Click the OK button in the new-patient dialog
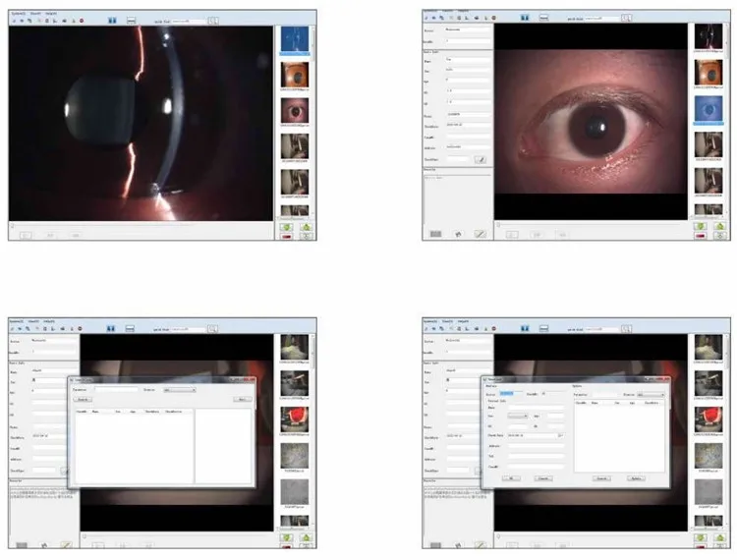 coord(511,478)
